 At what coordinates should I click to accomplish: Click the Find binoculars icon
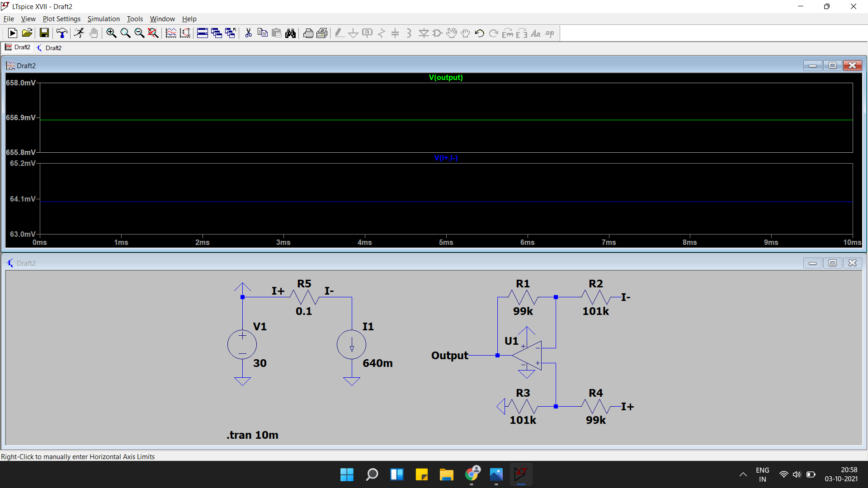coord(290,33)
